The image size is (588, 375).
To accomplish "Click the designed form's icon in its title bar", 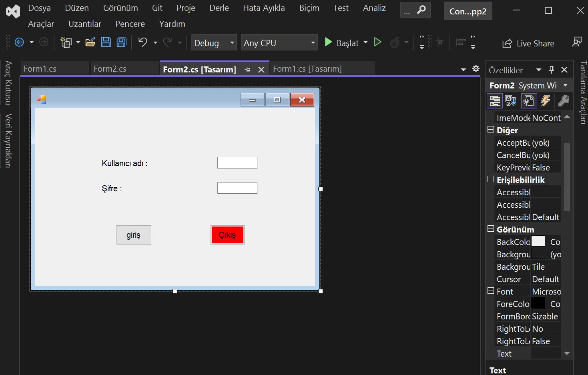I will (x=42, y=99).
